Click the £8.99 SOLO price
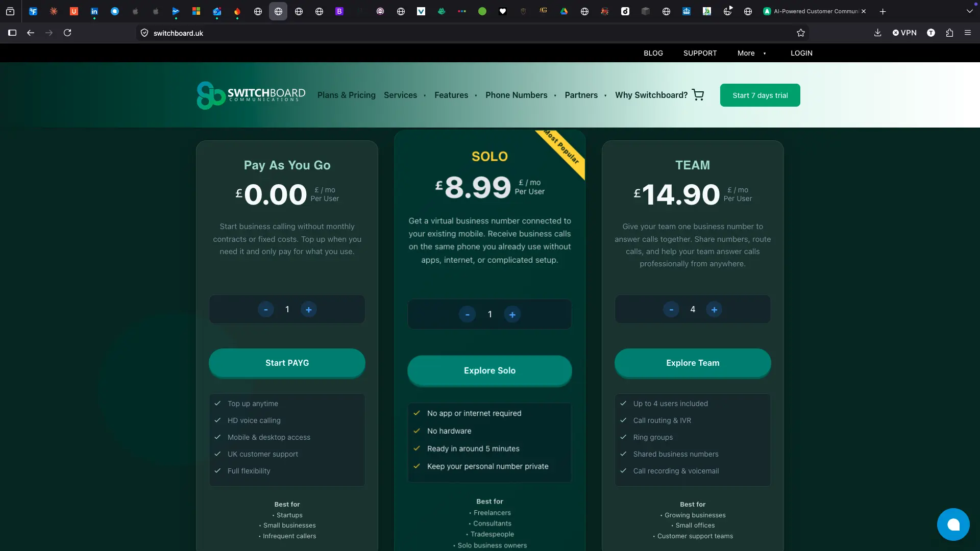This screenshot has height=551, width=980. [x=473, y=187]
